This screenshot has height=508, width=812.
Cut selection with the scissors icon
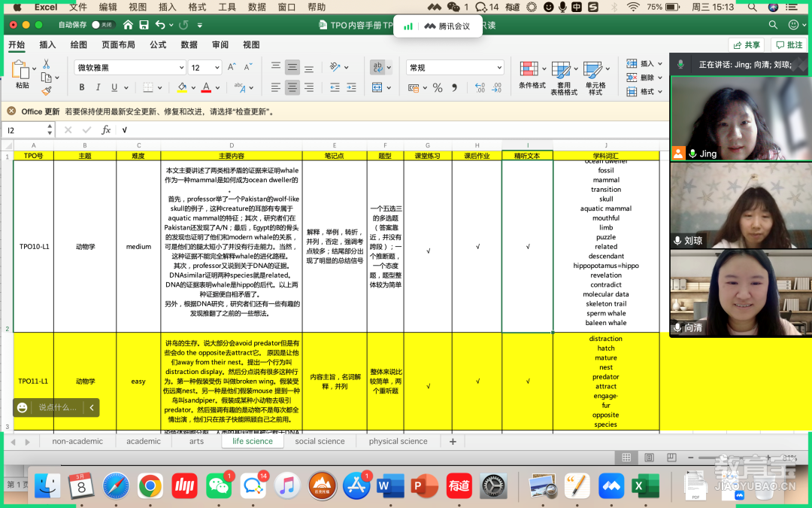(46, 64)
